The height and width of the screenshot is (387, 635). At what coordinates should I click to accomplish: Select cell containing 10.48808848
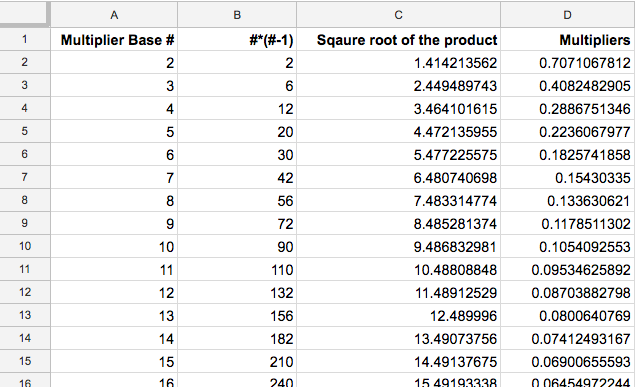click(x=398, y=269)
